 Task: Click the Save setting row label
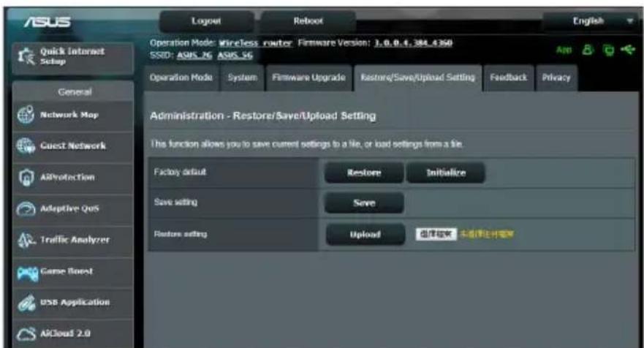pos(175,203)
